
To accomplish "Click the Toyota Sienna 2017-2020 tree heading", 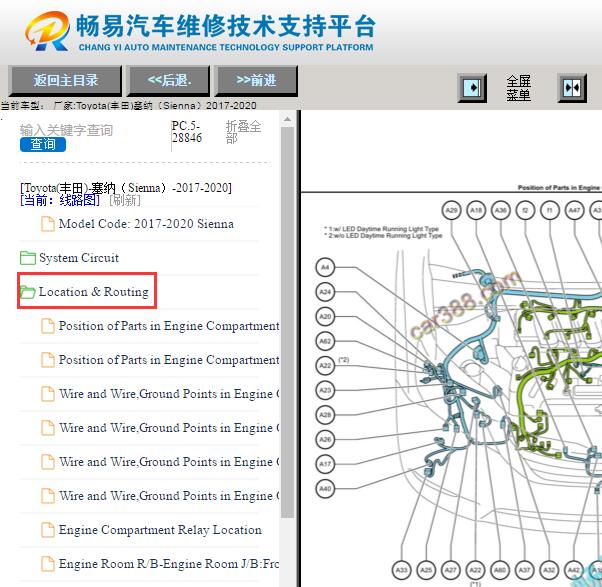I will (126, 188).
